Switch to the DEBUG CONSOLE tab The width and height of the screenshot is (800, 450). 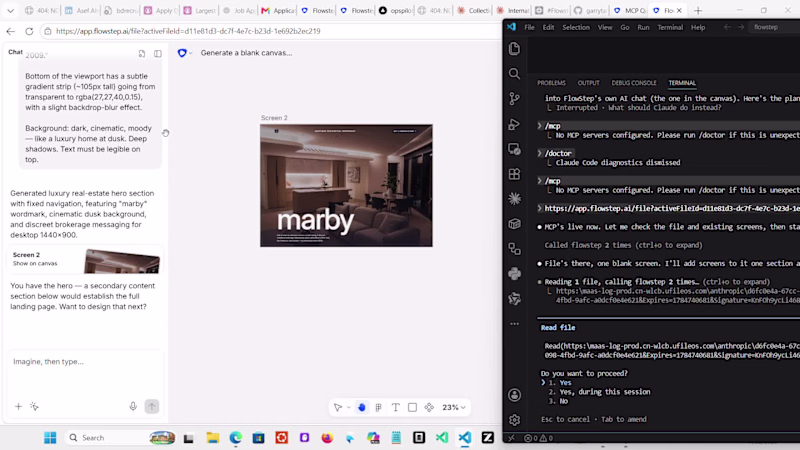(634, 83)
